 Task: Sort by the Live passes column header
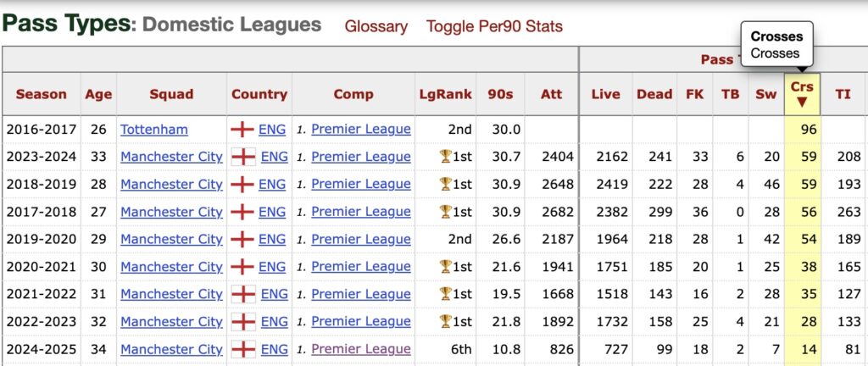pos(605,94)
